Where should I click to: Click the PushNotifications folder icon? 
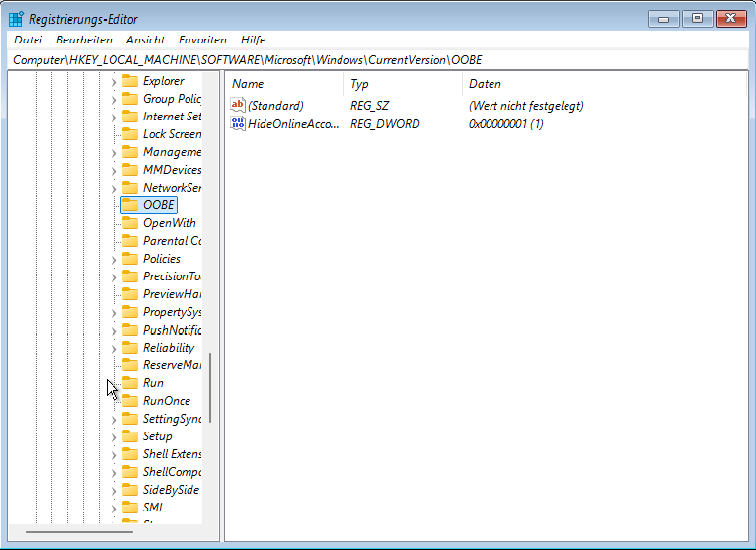[x=130, y=330]
